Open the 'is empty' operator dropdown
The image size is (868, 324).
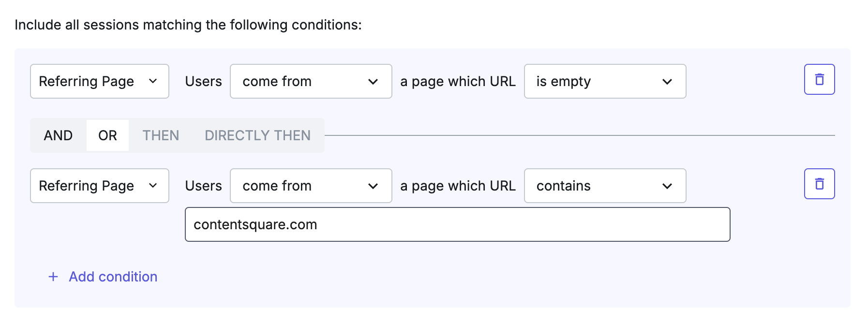[x=604, y=81]
